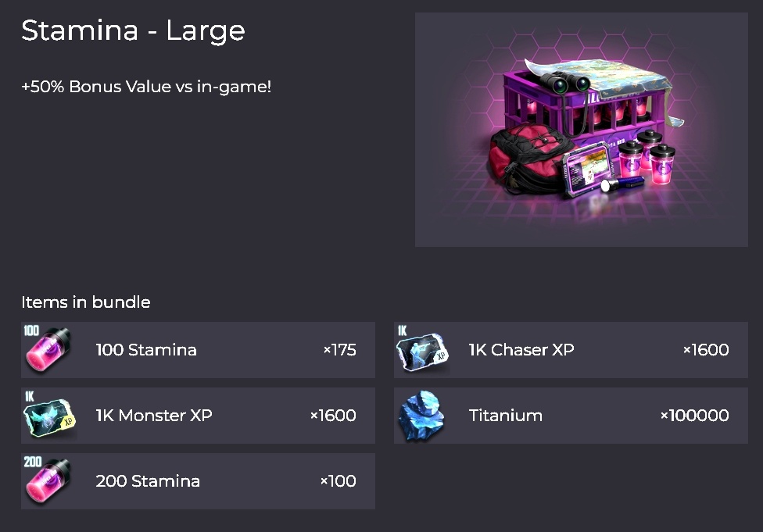
Task: Click the ×175 quantity for 100 Stamina
Action: [339, 350]
